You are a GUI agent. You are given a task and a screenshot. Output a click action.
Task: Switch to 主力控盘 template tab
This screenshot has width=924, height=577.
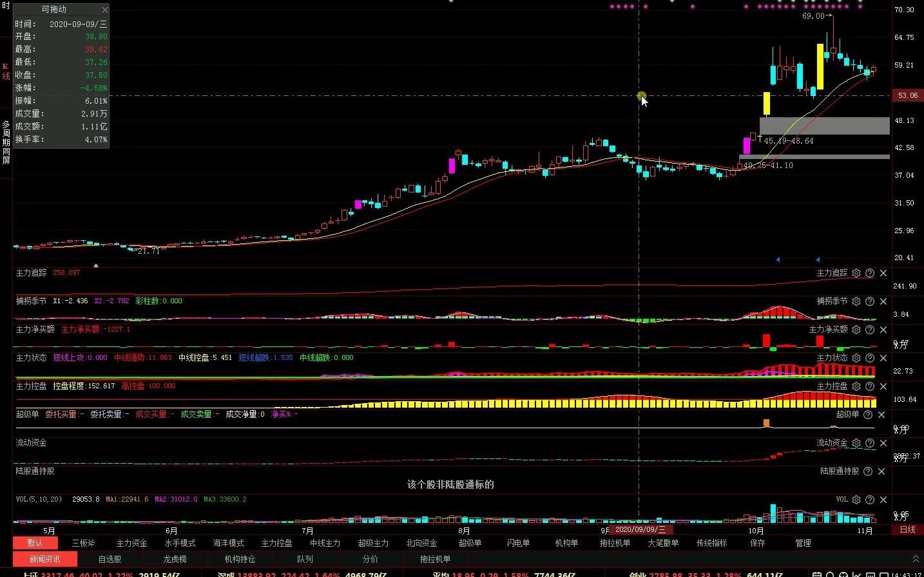[x=276, y=543]
